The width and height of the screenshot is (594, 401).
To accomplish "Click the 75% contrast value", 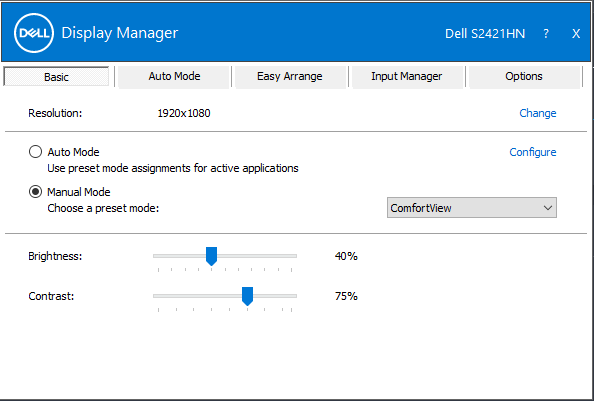I will tap(346, 296).
